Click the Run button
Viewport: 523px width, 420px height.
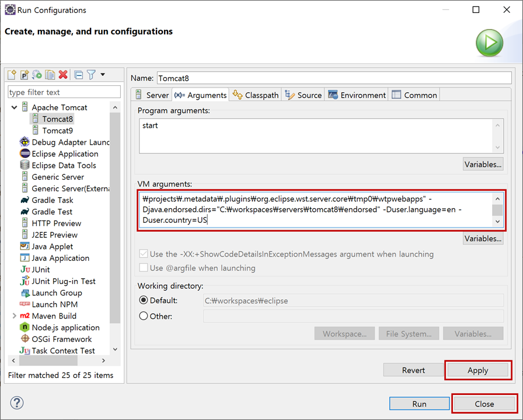coord(419,404)
